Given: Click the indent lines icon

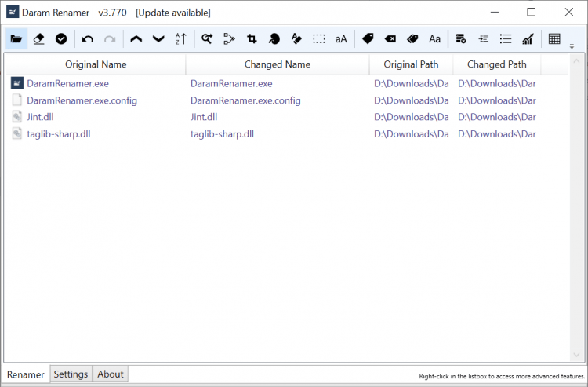Looking at the screenshot, I should coord(484,38).
